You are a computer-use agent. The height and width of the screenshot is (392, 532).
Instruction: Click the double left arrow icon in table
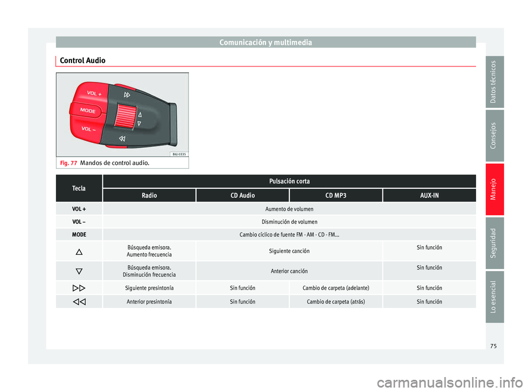click(x=79, y=302)
